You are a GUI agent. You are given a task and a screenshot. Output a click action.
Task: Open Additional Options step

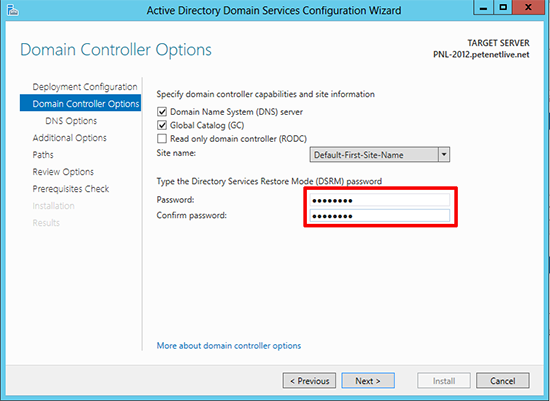(69, 138)
